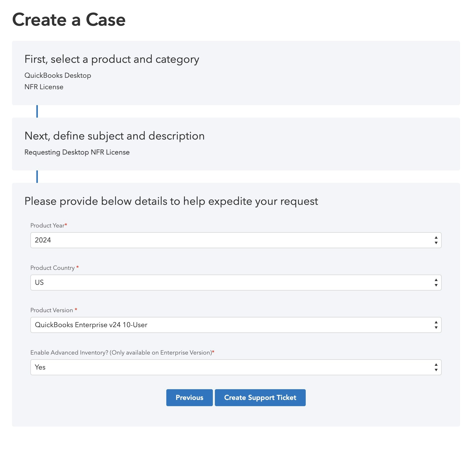Open the Product Year dropdown showing 2024
Image resolution: width=476 pixels, height=449 pixels.
pyautogui.click(x=236, y=240)
